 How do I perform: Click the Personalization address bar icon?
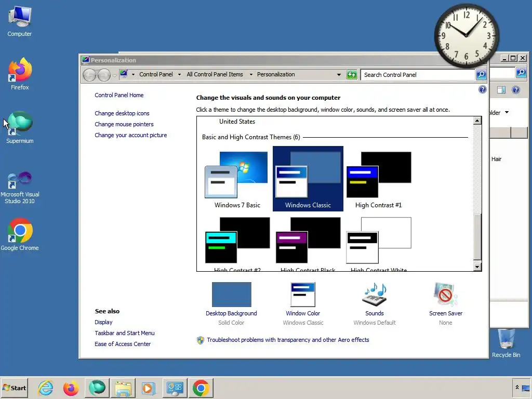coord(124,74)
